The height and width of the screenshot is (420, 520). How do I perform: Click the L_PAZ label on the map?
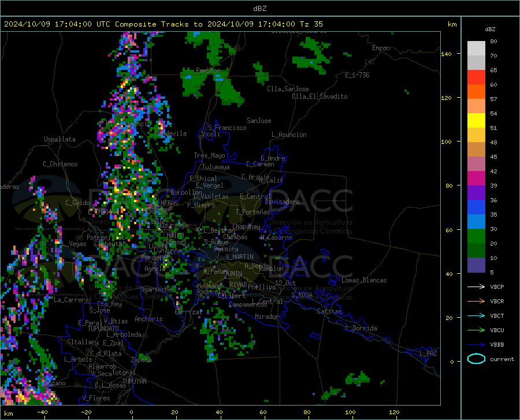[x=428, y=354]
